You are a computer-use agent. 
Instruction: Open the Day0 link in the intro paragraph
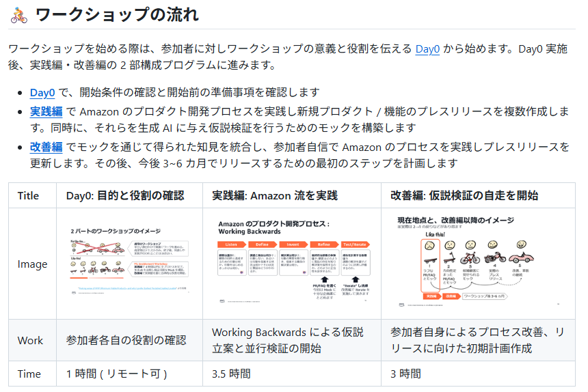tap(427, 49)
